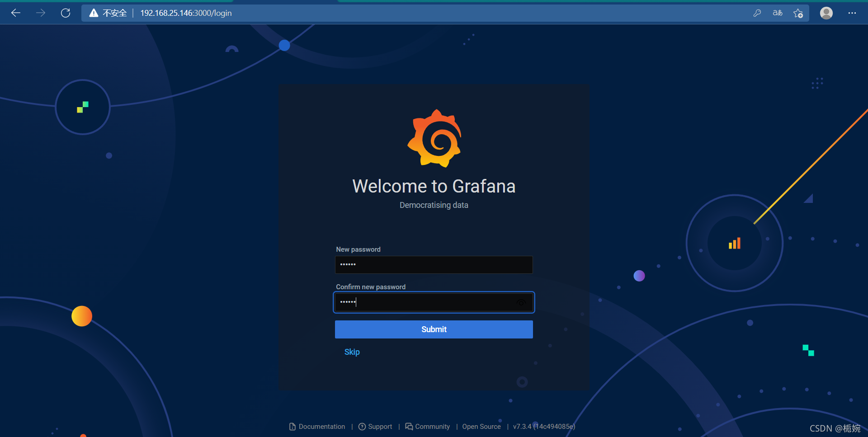Click the 'New password' label
This screenshot has width=868, height=437.
click(x=359, y=249)
